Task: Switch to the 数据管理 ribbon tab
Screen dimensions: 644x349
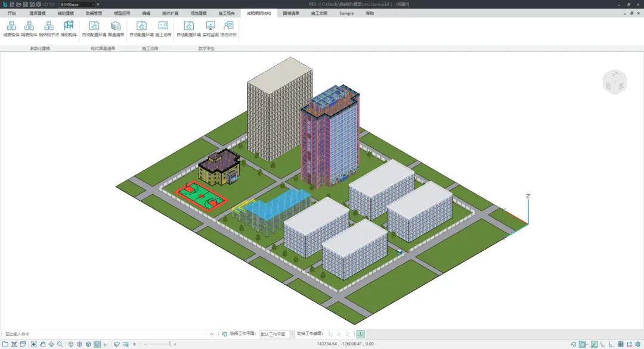Action: pos(94,13)
